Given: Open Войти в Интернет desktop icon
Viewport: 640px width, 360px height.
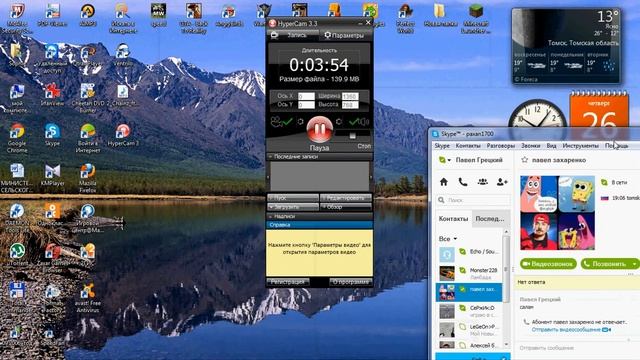Looking at the screenshot, I should click(x=88, y=138).
